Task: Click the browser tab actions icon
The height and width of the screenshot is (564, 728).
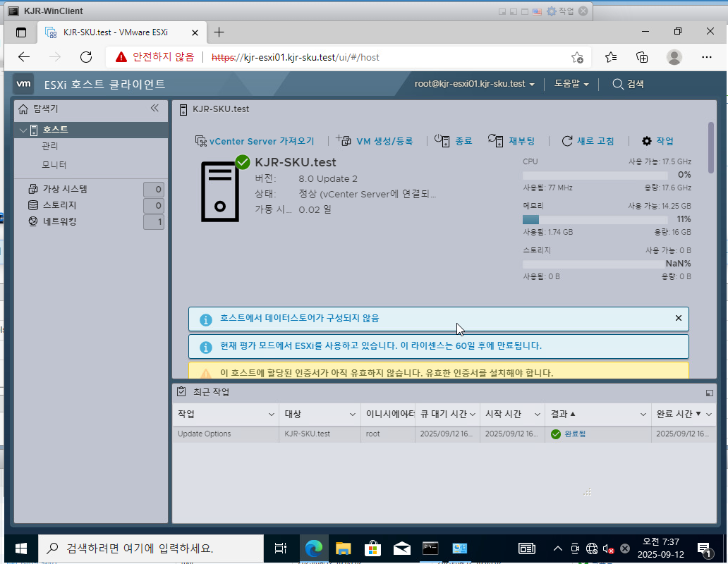Action: (21, 32)
